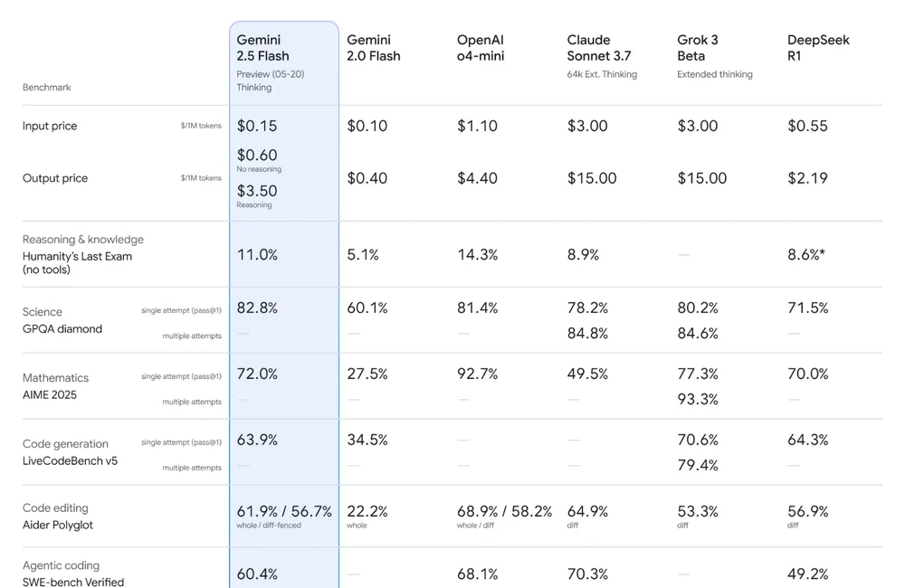Select the 60.1% GPQA diamond score
Image resolution: width=905 pixels, height=588 pixels.
click(x=367, y=308)
